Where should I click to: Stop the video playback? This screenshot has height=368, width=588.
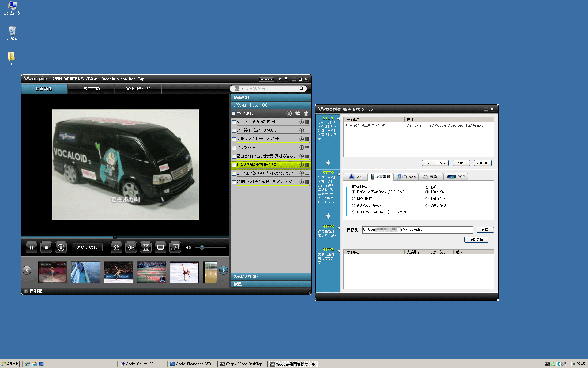point(46,247)
